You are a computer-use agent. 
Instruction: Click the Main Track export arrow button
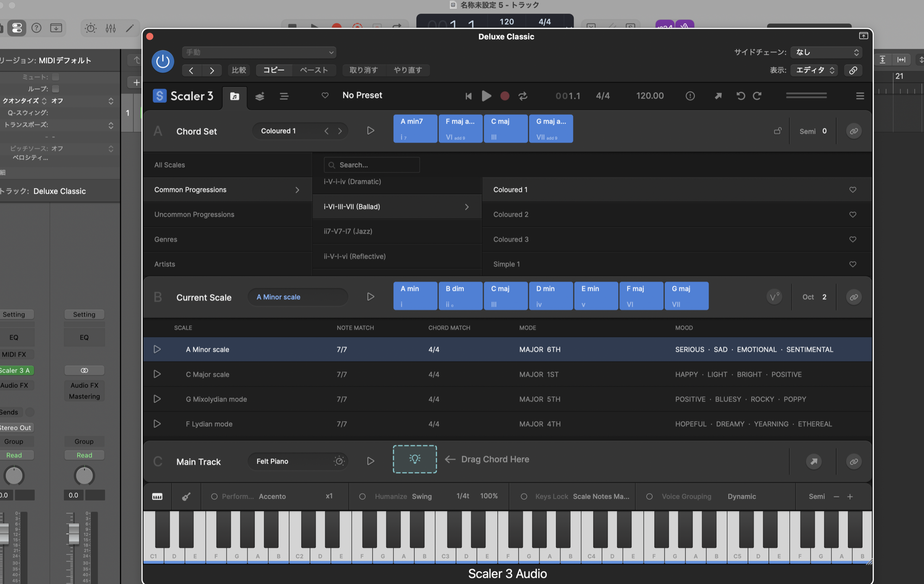click(x=814, y=461)
